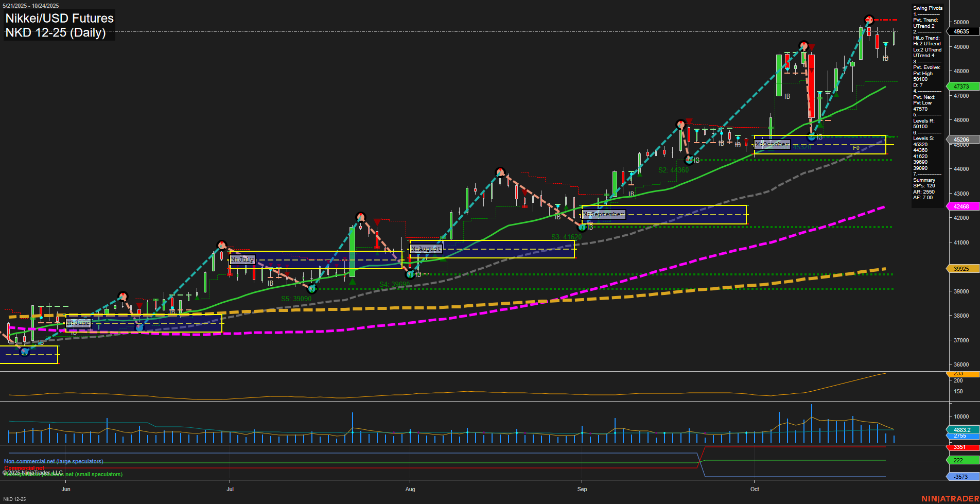Viewport: 980px width, 504px height.
Task: Click the Nonreportable positions net legend label
Action: point(63,474)
